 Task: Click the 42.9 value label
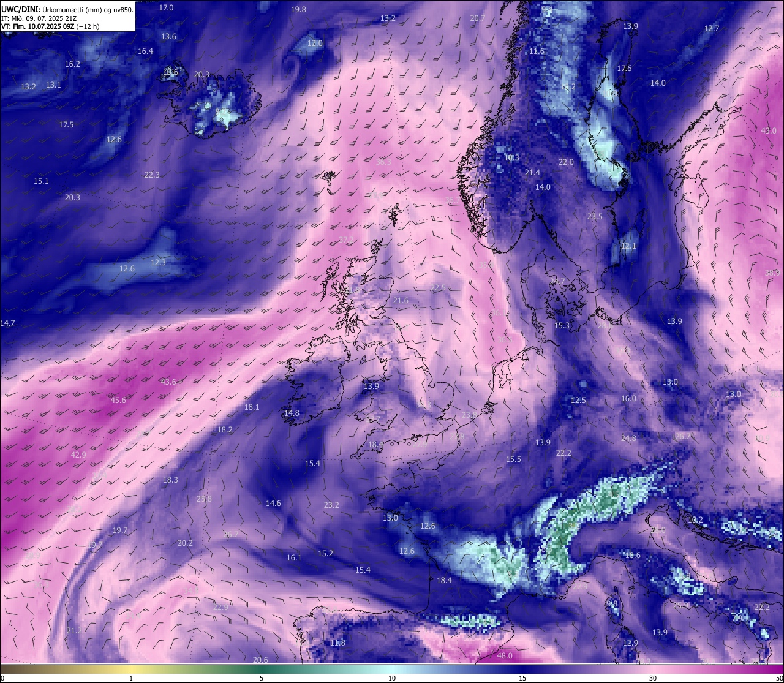[x=78, y=455]
